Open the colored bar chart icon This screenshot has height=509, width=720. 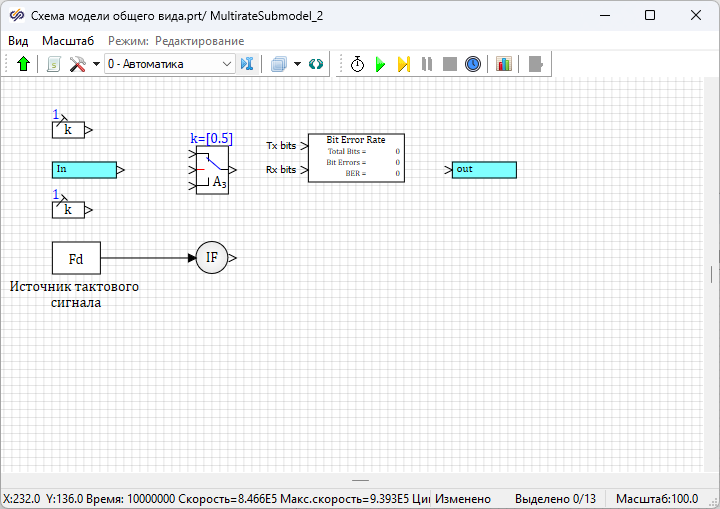(503, 64)
